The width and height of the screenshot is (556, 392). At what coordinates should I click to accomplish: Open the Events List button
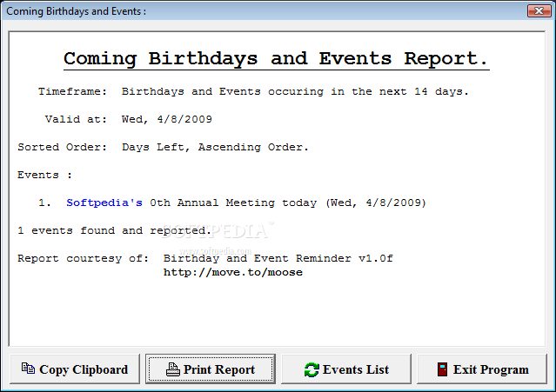click(346, 369)
